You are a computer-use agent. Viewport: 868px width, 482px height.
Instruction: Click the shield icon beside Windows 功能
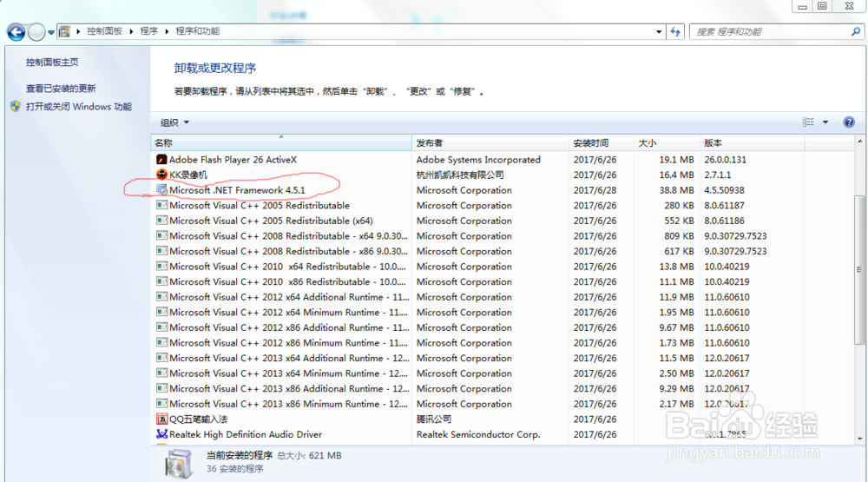(16, 106)
